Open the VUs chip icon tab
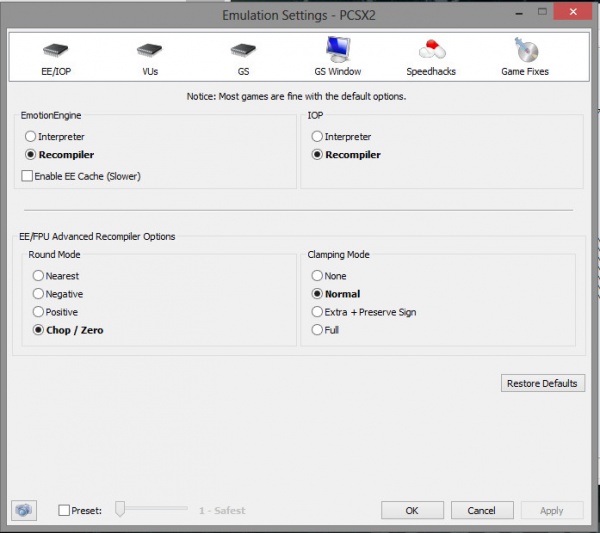This screenshot has width=600, height=533. [x=150, y=50]
